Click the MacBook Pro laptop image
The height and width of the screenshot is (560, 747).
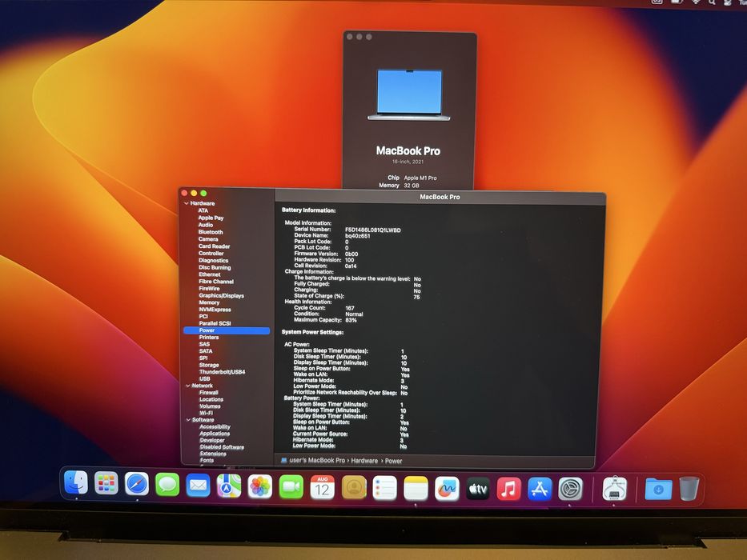tap(409, 95)
